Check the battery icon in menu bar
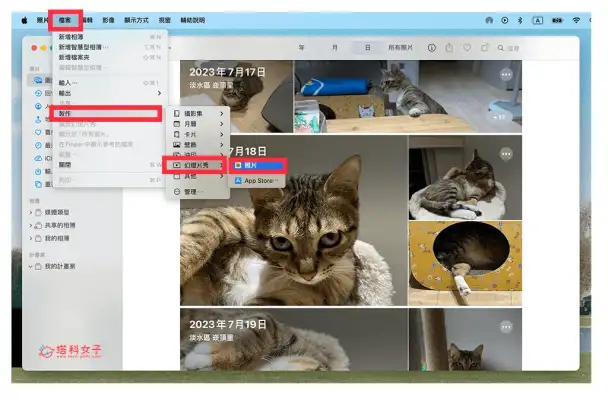 click(557, 20)
